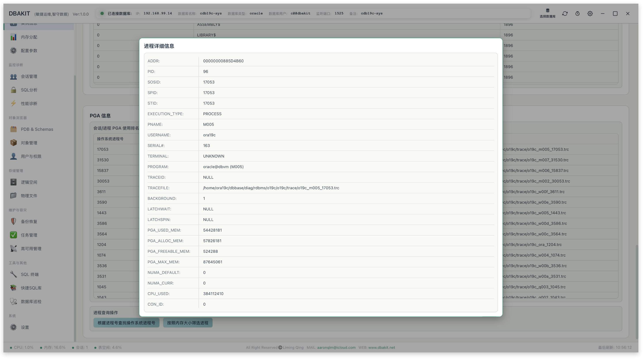Click the EXECUTION_TYPE value PROCESS
Viewport: 644px width, 362px height.
(x=212, y=114)
